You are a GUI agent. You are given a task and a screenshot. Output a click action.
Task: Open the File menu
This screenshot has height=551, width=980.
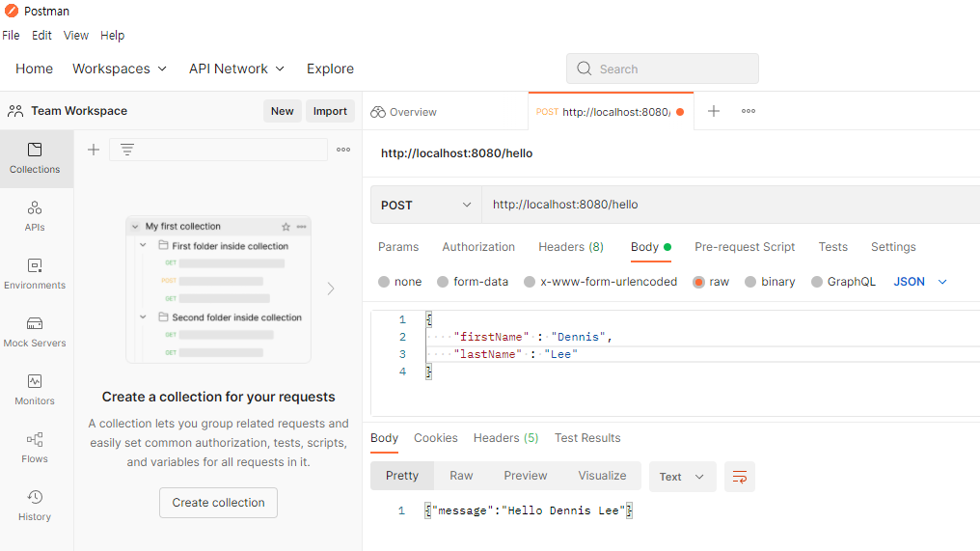(x=11, y=36)
